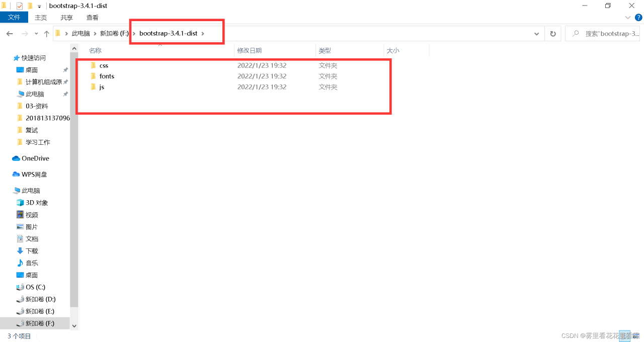
Task: Click the folder icon in address bar
Action: [58, 33]
